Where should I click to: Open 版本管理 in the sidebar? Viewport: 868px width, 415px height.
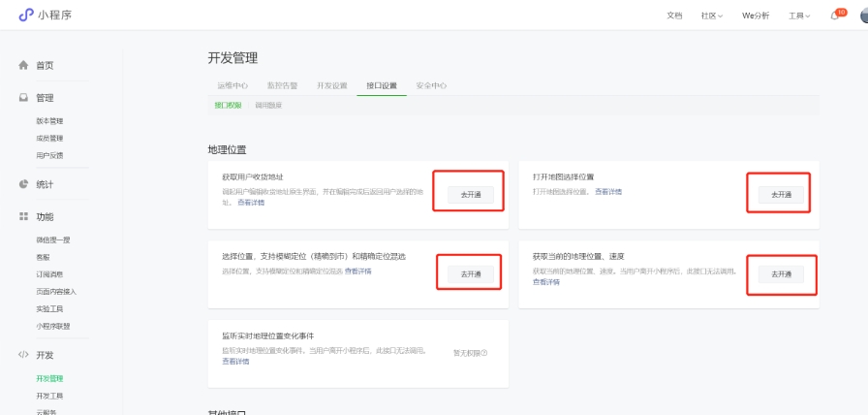49,121
